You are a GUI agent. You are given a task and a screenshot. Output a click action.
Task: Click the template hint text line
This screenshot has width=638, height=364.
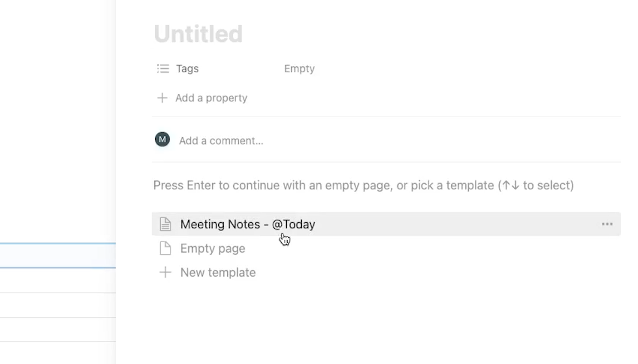pyautogui.click(x=364, y=185)
